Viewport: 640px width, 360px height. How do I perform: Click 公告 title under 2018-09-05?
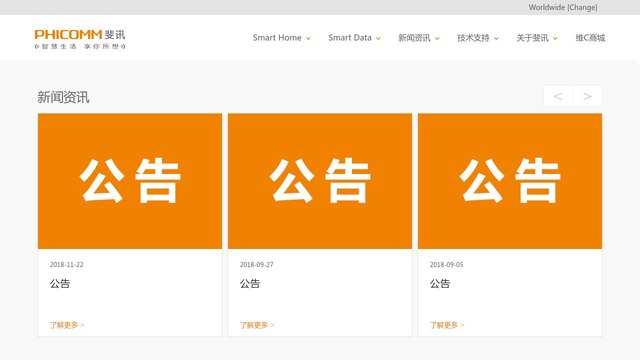440,283
